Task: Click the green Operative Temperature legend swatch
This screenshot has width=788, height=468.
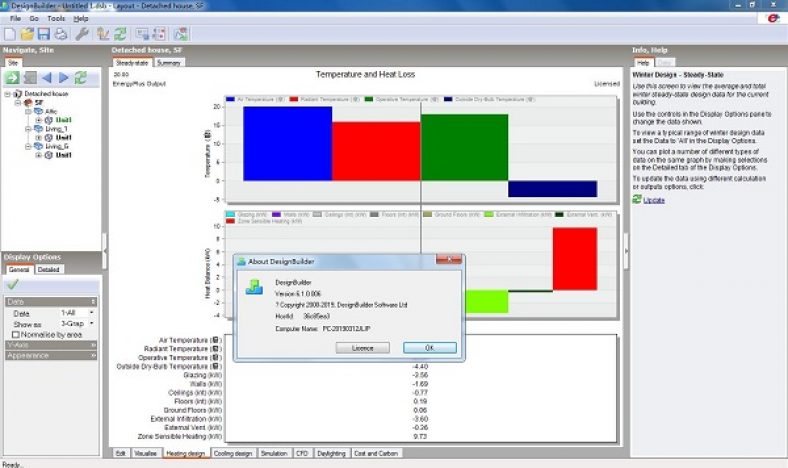Action: 369,99
